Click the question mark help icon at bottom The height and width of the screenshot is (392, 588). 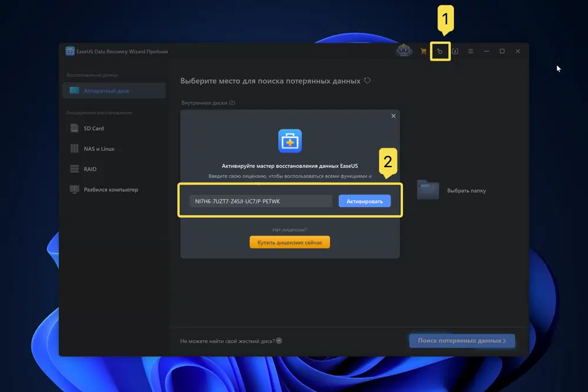point(279,340)
